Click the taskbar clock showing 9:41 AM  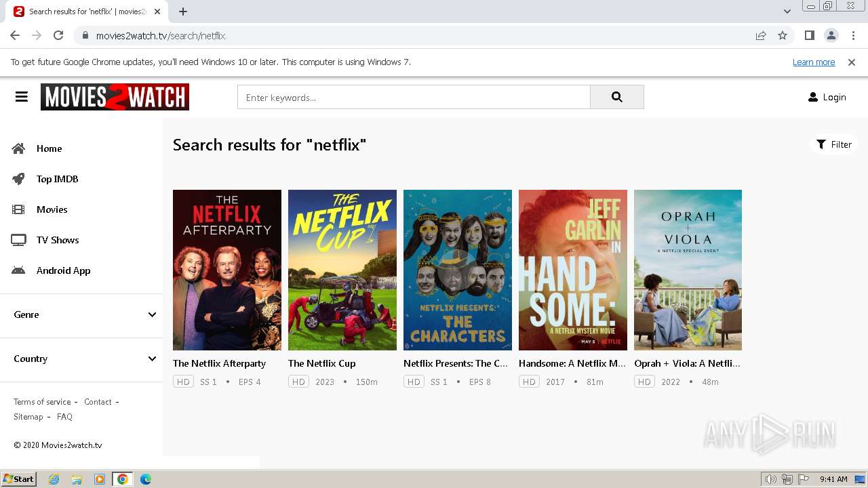click(x=833, y=479)
